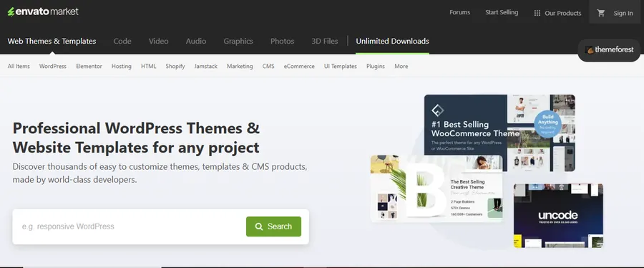Switch to the Code category tab

coord(122,41)
